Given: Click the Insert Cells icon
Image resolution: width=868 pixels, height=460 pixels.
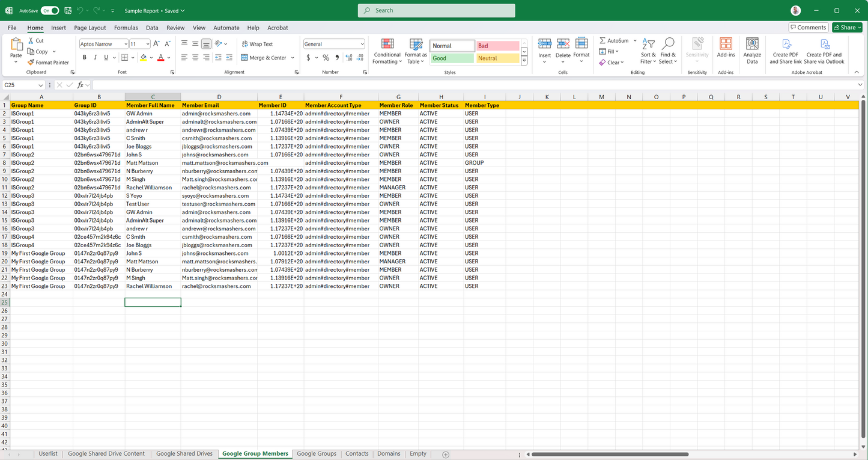Looking at the screenshot, I should (545, 44).
